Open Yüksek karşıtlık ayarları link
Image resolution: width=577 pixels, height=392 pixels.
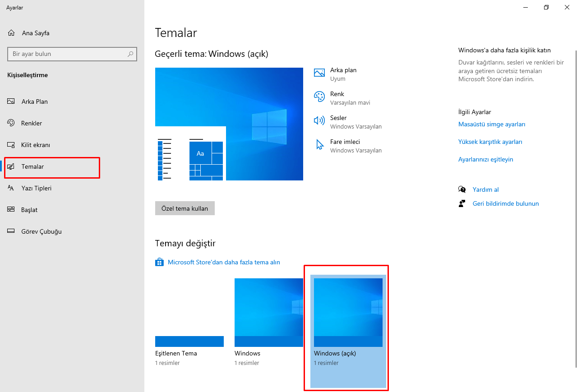490,142
